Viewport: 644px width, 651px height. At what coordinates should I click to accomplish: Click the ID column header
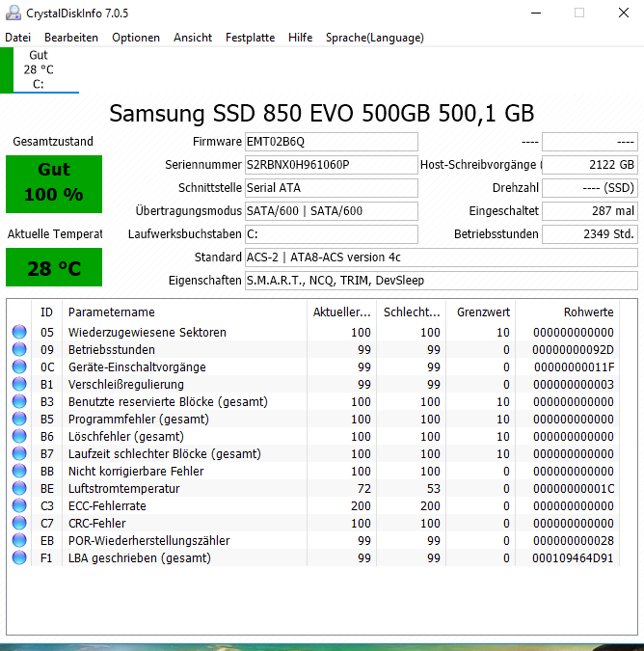[x=46, y=312]
